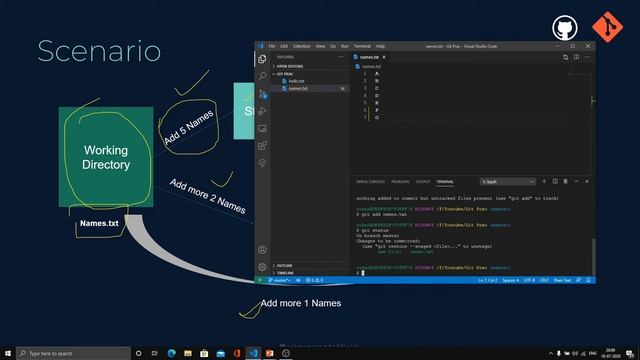Click Ln/Col position in status bar
The image size is (640, 360).
(x=488, y=280)
